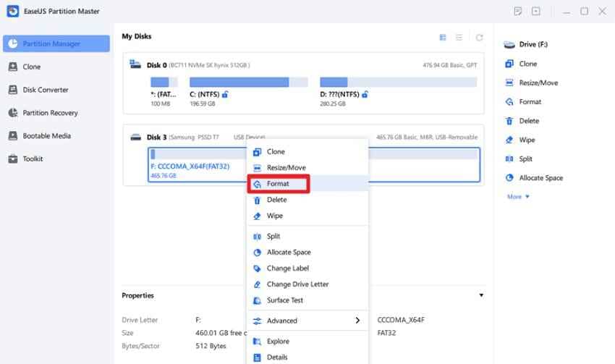Click the title bar icon beside the feedback note

(x=535, y=12)
